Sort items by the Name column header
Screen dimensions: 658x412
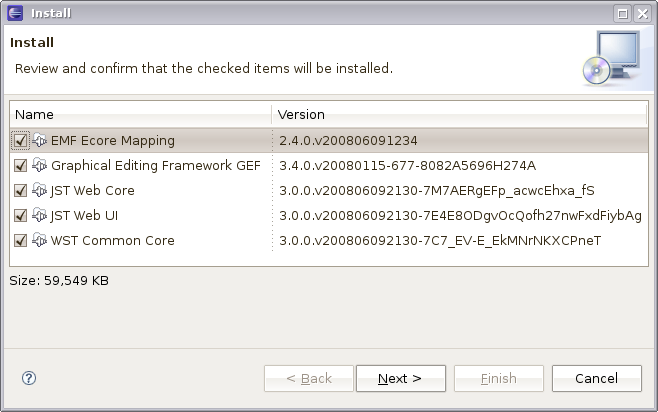click(140, 115)
